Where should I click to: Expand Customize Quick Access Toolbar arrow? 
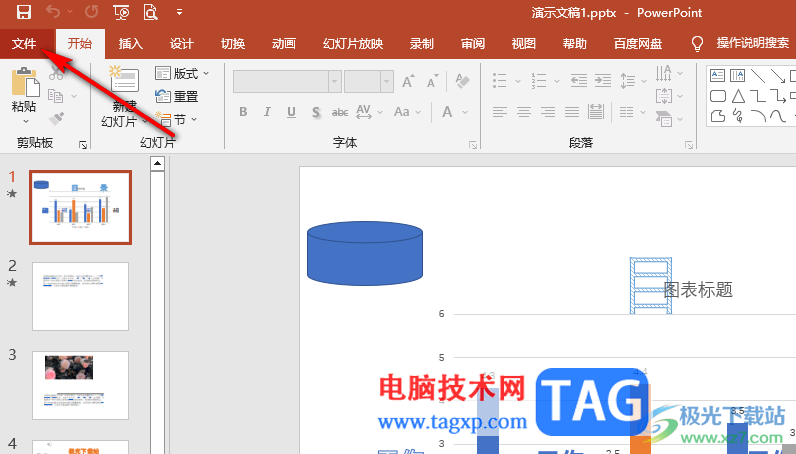pyautogui.click(x=179, y=12)
